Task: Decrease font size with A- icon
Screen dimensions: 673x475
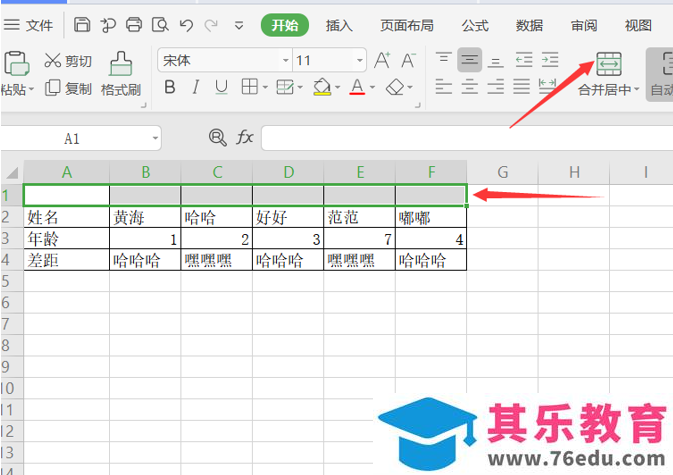Action: pos(408,60)
